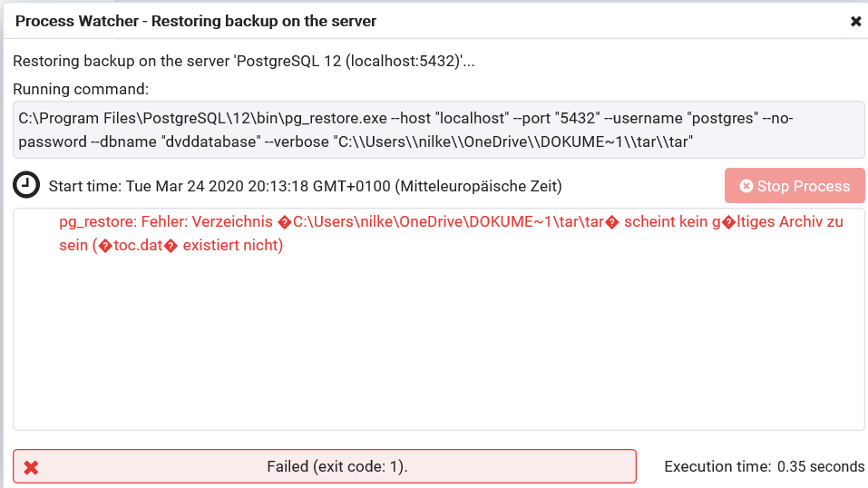Click 'Mitteleuropäische Zeit' in the start time

[x=478, y=186]
